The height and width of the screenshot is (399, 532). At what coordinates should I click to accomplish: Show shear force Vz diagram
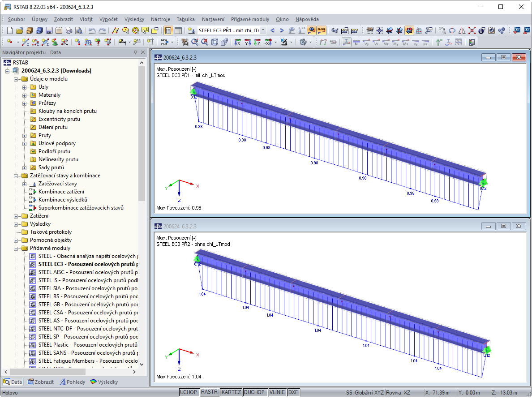(x=376, y=42)
